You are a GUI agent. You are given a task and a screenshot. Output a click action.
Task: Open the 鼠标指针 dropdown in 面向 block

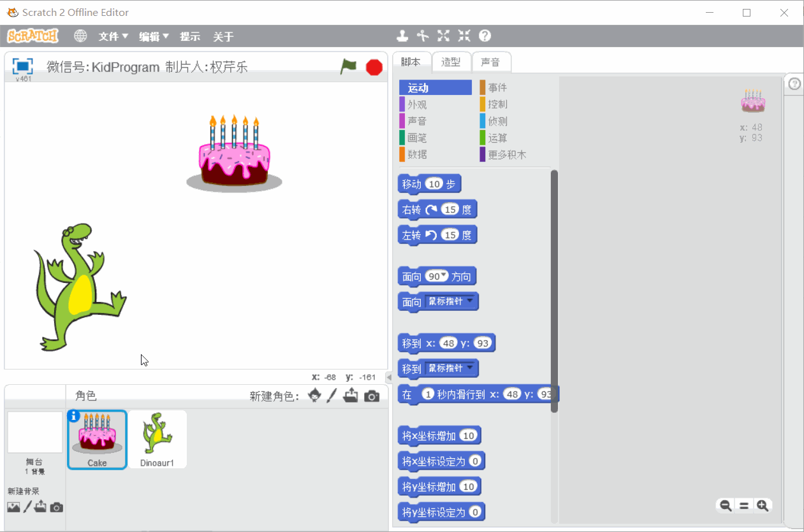[x=470, y=301]
